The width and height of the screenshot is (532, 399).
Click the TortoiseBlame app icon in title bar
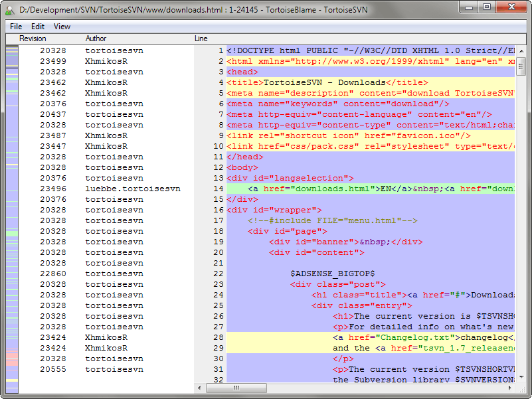pos(10,10)
